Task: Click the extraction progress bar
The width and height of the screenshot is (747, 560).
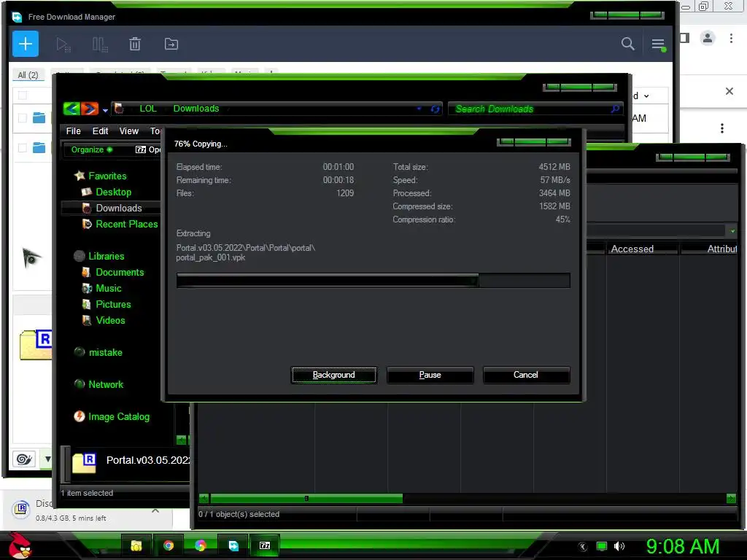Action: coord(373,281)
